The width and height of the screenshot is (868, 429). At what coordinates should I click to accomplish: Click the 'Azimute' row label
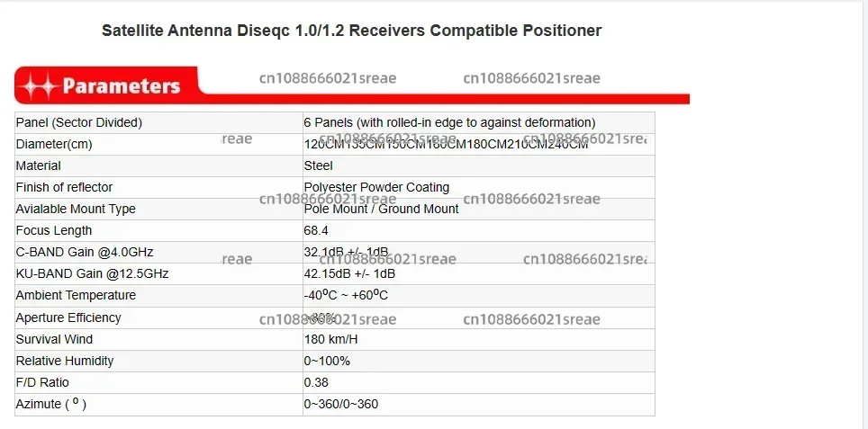[x=51, y=404]
